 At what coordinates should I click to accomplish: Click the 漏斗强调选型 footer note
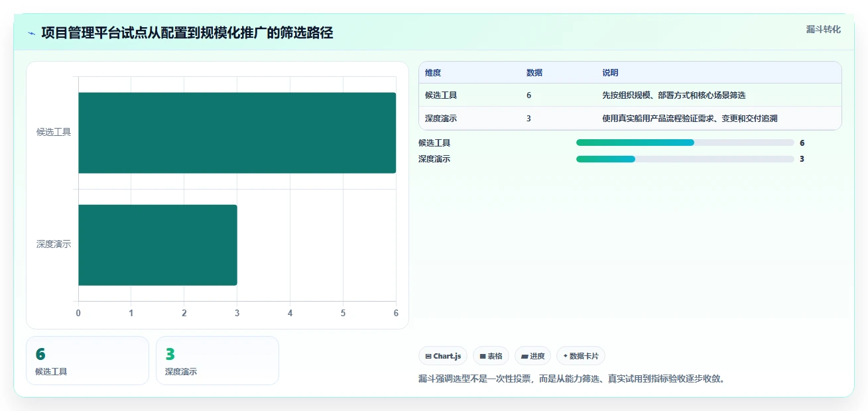click(x=572, y=379)
